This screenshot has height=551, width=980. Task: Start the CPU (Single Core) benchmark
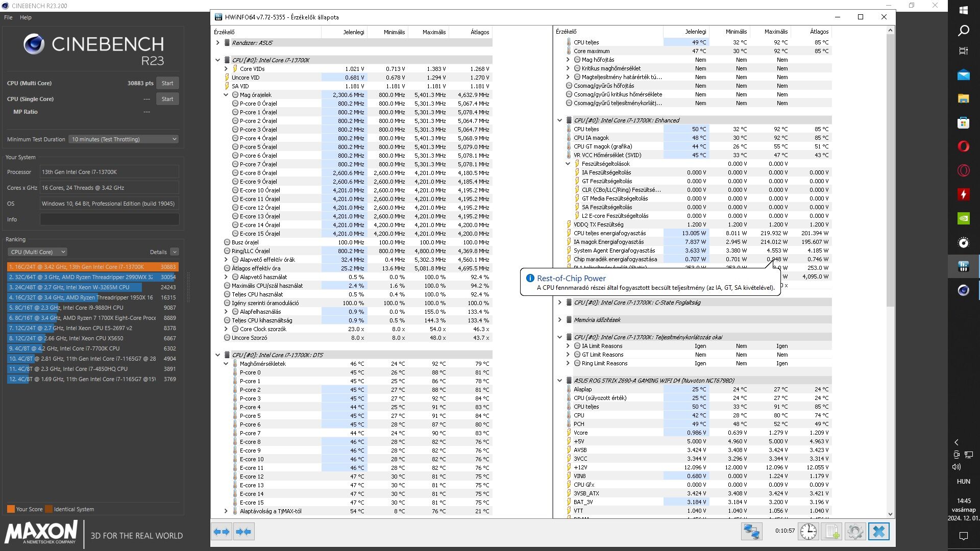pos(167,99)
